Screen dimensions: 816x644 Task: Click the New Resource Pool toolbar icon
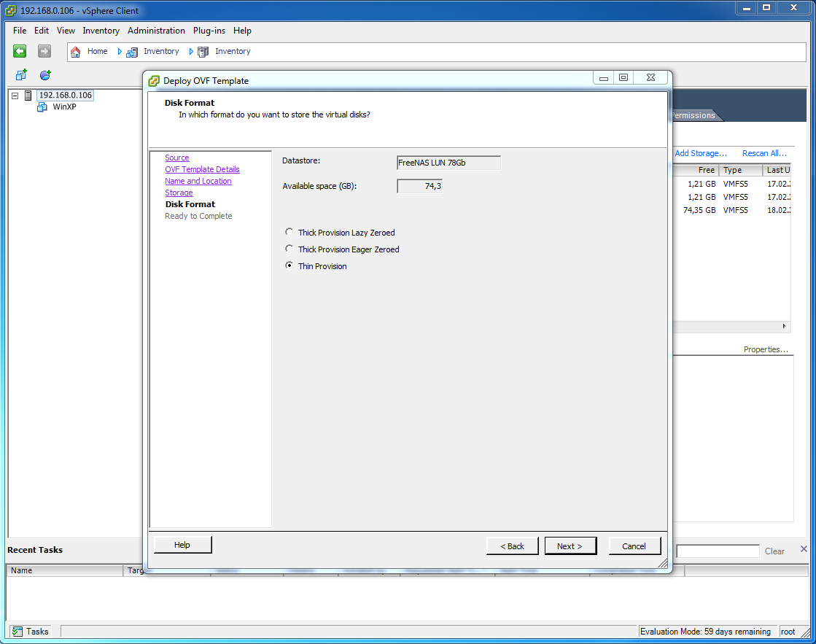[45, 75]
